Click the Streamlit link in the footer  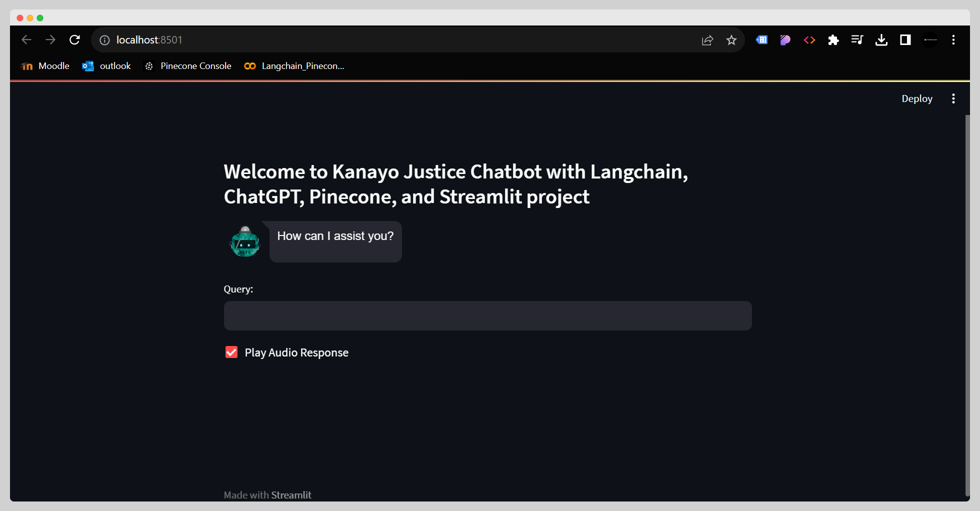pos(291,495)
